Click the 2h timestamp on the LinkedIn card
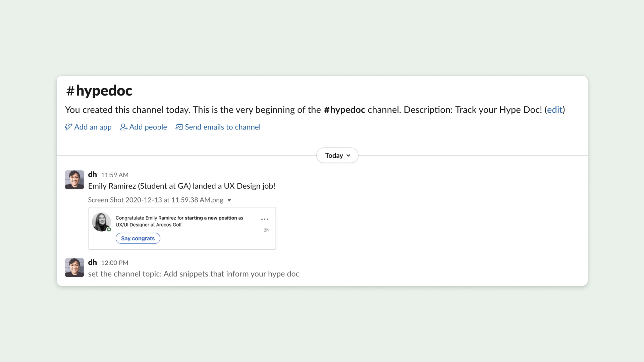This screenshot has width=644, height=362. [x=266, y=230]
